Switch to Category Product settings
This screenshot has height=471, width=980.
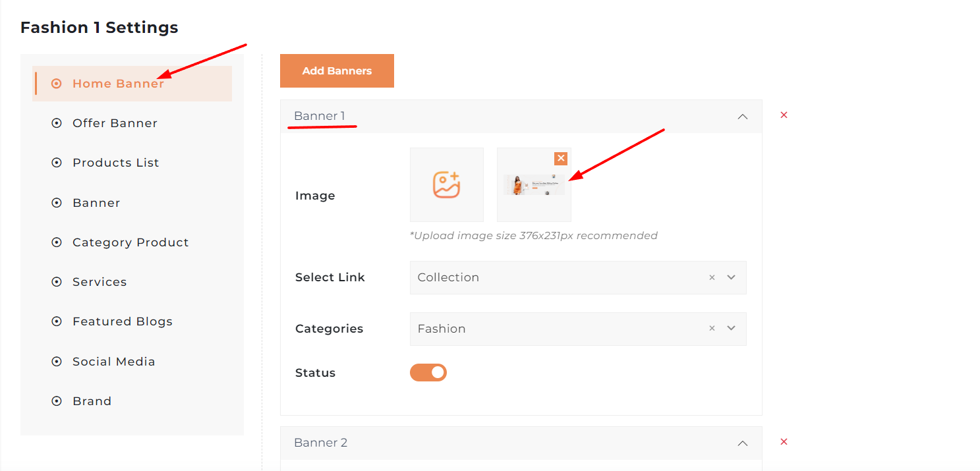pyautogui.click(x=130, y=242)
